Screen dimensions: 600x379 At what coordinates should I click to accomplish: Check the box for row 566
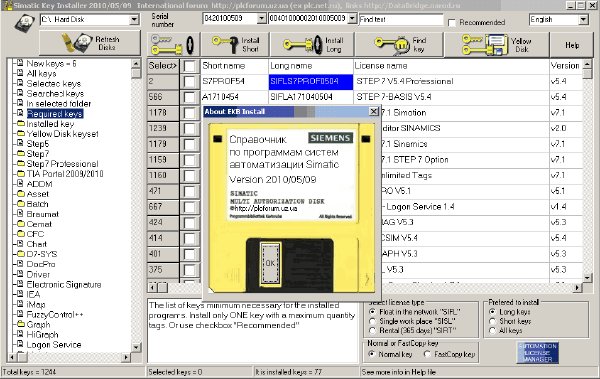pos(189,97)
